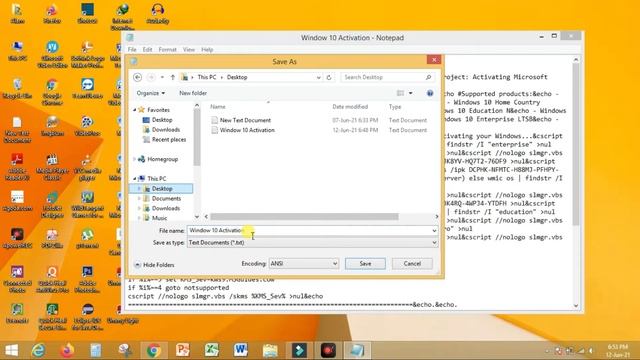This screenshot has width=640, height=360.
Task: Open Excel from the taskbar
Action: [212, 351]
